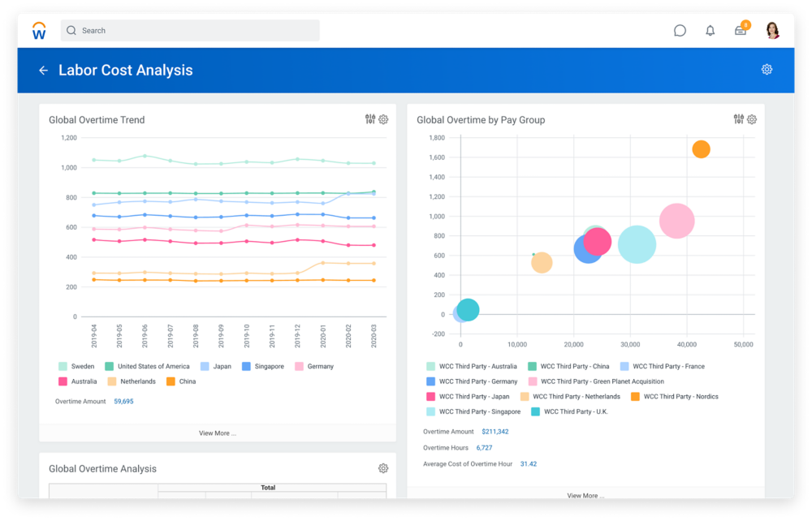The width and height of the screenshot is (812, 521).
Task: Click the back arrow beside Labor Cost Analysis
Action: (x=44, y=70)
